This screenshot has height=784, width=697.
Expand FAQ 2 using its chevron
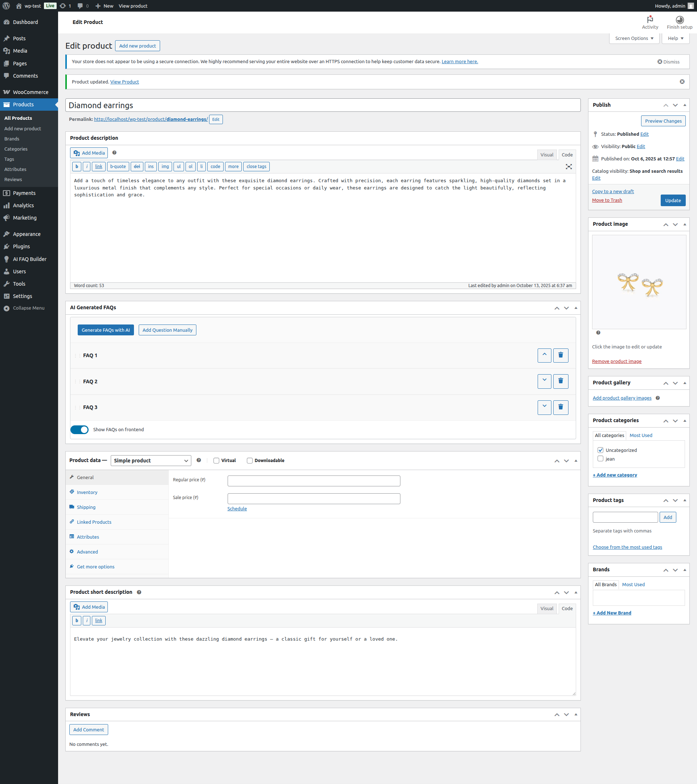pyautogui.click(x=544, y=381)
